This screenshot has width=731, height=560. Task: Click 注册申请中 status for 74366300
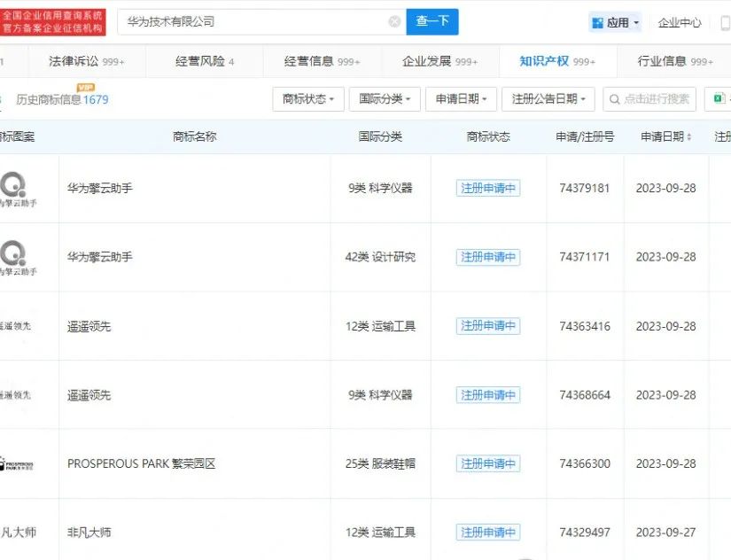tap(488, 463)
